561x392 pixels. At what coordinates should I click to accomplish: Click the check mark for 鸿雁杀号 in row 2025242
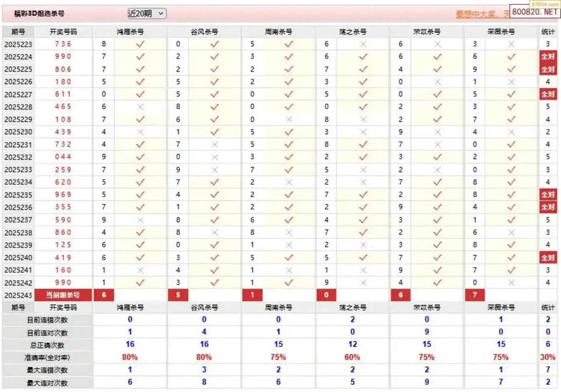coord(140,282)
